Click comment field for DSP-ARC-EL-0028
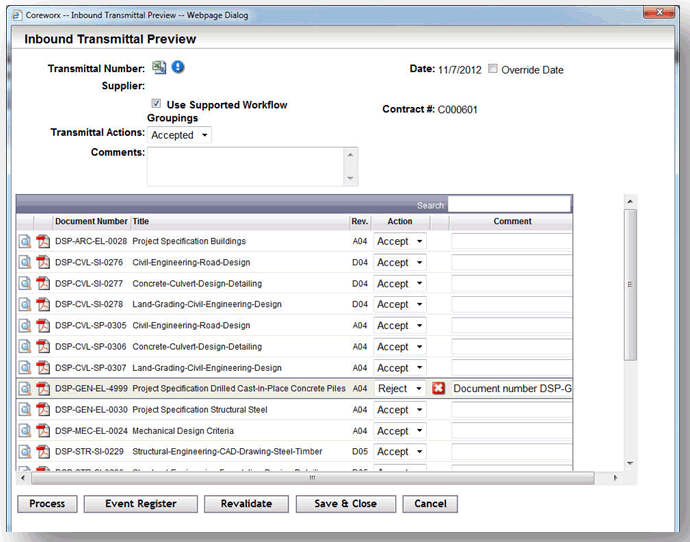The height and width of the screenshot is (542, 690). (512, 241)
